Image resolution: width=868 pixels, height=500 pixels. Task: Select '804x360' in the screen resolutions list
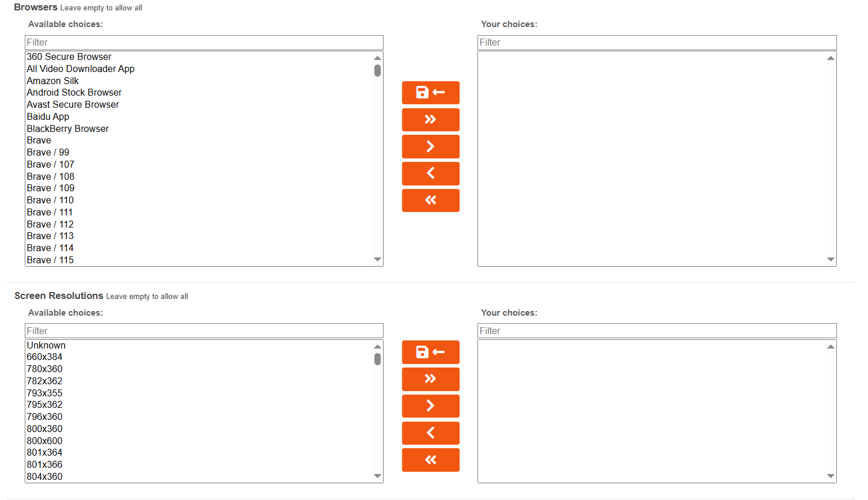199,477
